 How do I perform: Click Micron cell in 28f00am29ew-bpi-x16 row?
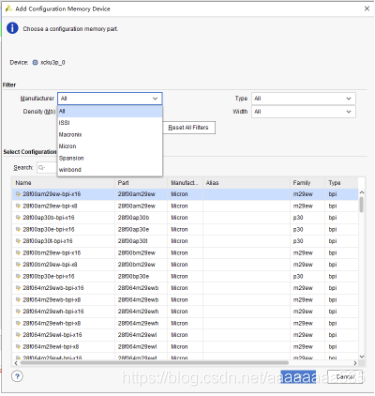(185, 194)
